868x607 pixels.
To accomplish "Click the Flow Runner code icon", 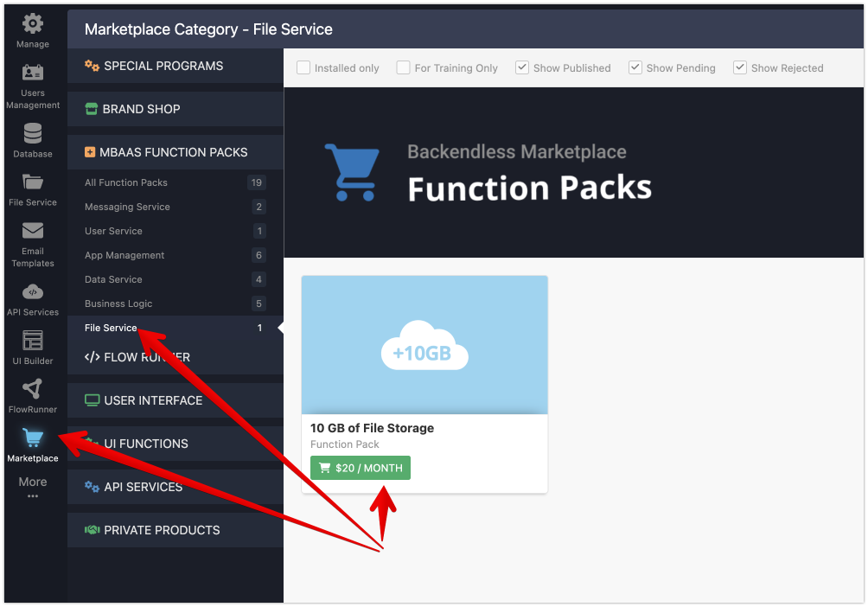I will [x=92, y=356].
